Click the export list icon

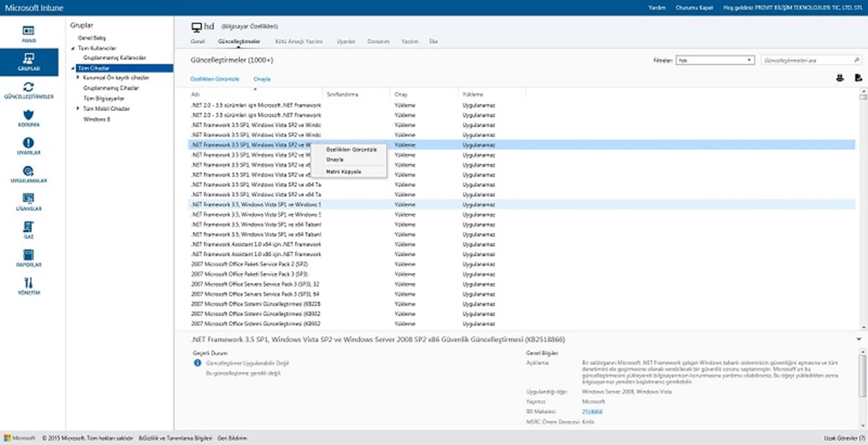point(858,78)
